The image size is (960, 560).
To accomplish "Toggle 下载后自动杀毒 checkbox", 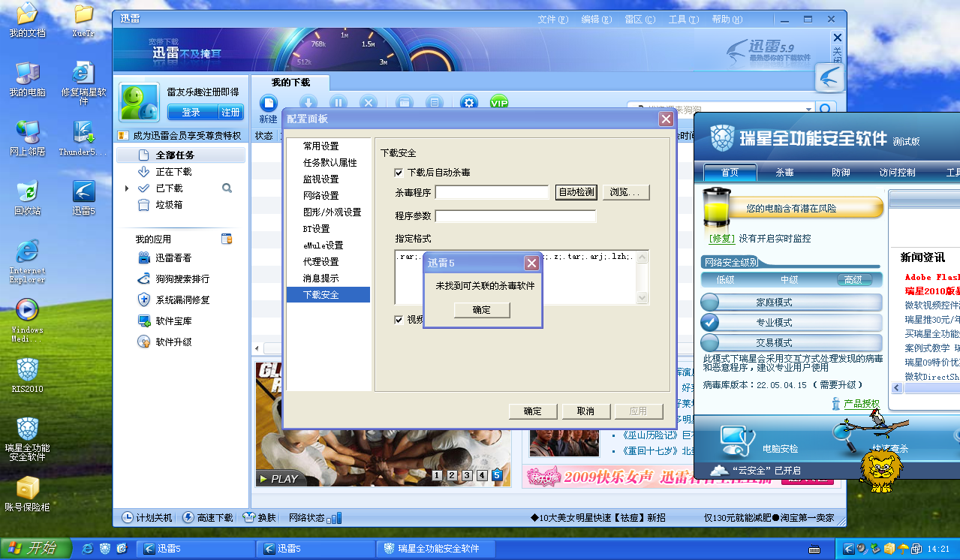I will (x=399, y=173).
